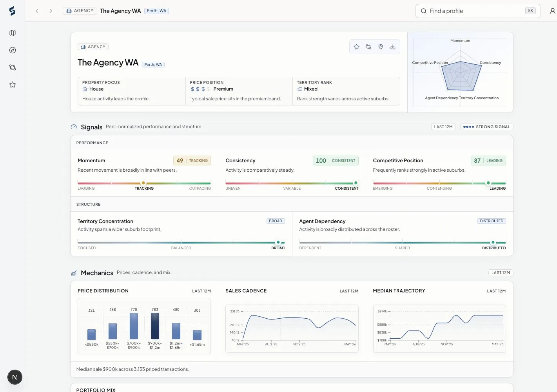The width and height of the screenshot is (557, 392).
Task: Star this agency profile
Action: (x=356, y=47)
